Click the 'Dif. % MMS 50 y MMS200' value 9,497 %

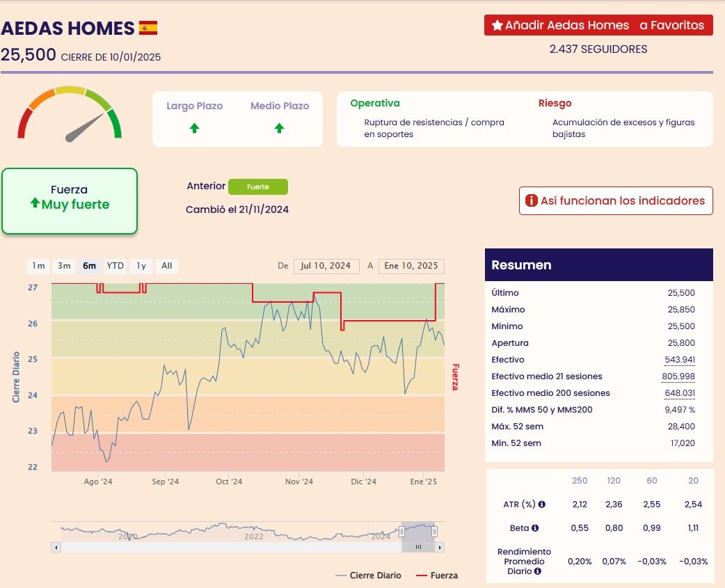tap(680, 410)
